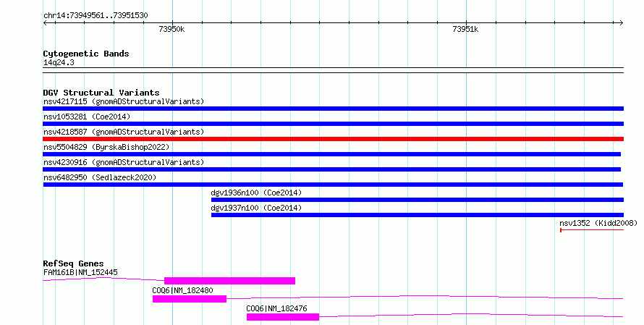
Task: Select the blue nsv4230916 variant bar
Action: [332, 169]
